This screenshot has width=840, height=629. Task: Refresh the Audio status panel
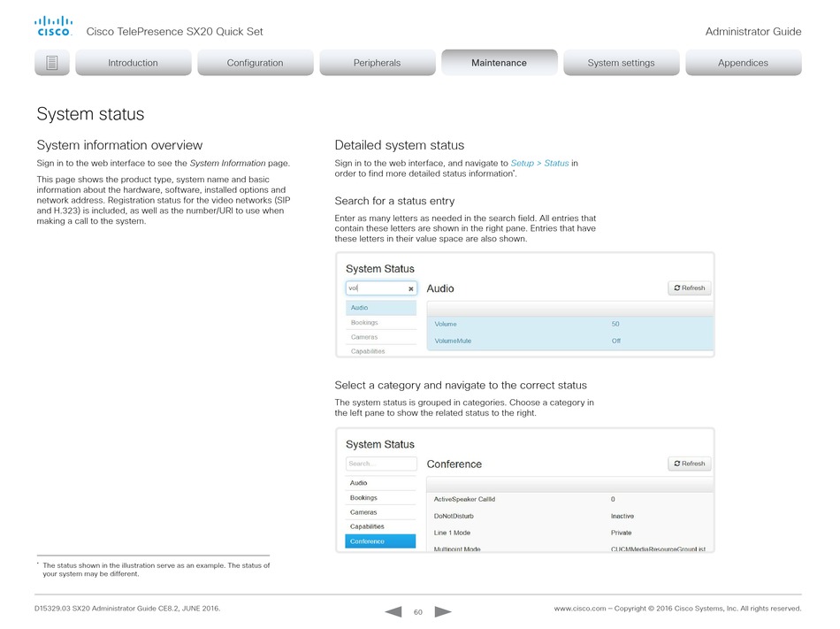click(x=690, y=288)
